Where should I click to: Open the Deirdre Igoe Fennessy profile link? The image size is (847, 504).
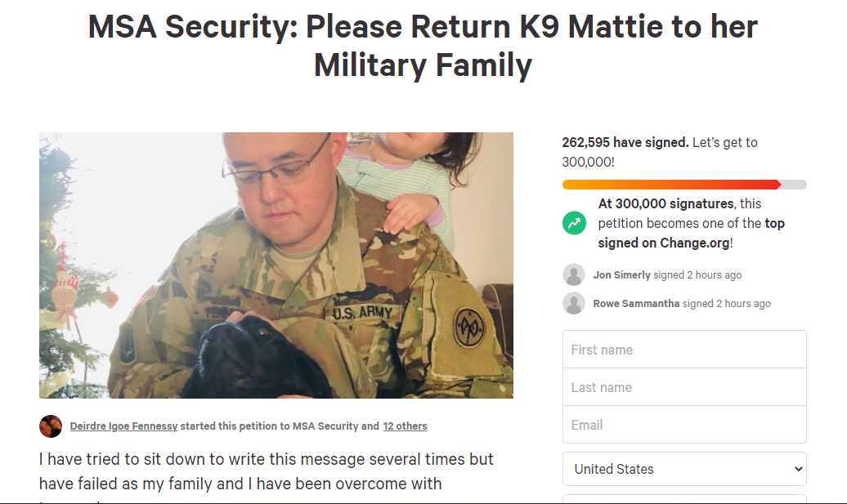tap(123, 426)
